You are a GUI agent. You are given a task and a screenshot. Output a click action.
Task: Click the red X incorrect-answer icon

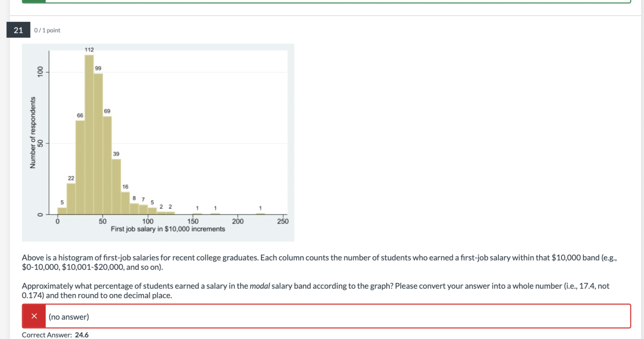[x=34, y=316]
